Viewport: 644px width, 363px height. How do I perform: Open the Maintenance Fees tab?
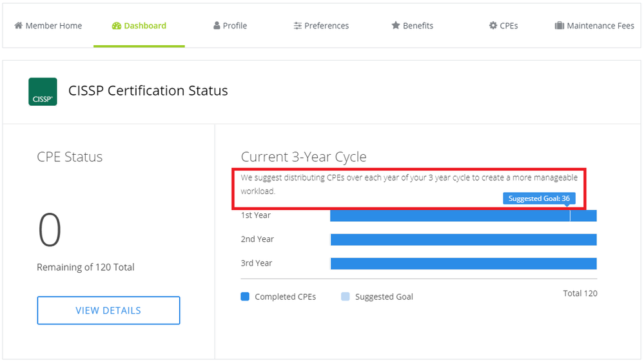(x=600, y=26)
